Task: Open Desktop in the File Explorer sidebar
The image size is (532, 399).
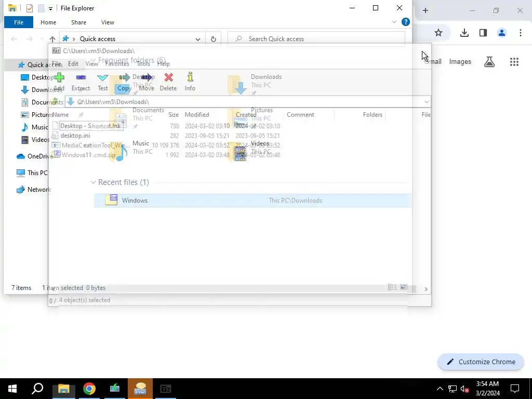Action: pyautogui.click(x=37, y=77)
